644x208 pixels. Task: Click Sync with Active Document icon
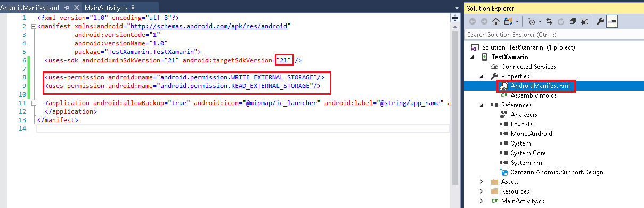pyautogui.click(x=549, y=22)
